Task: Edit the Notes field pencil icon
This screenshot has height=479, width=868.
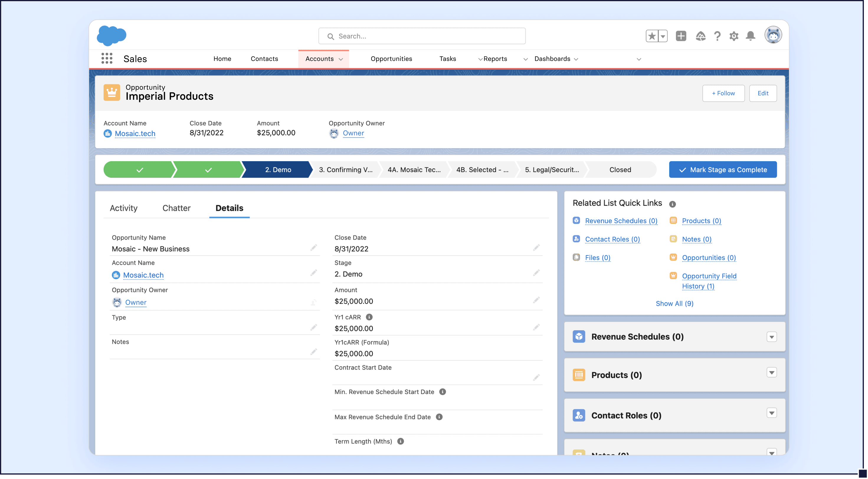Action: tap(313, 352)
